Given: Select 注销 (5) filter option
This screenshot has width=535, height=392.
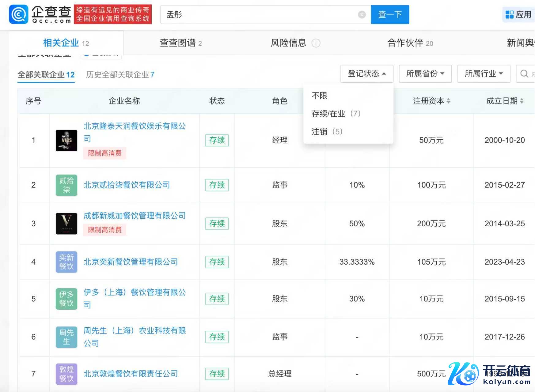Looking at the screenshot, I should (x=327, y=132).
